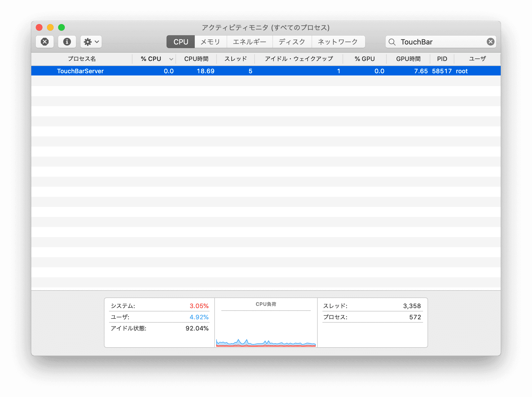Select the TouchBarServer process row

[80, 71]
